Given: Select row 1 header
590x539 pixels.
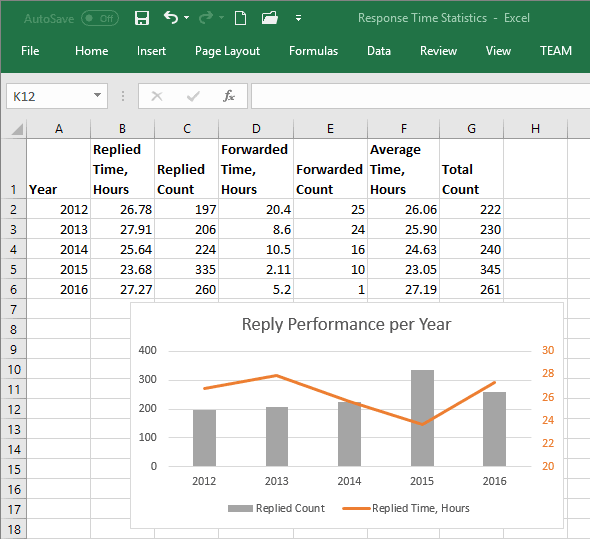Looking at the screenshot, I should coord(13,169).
